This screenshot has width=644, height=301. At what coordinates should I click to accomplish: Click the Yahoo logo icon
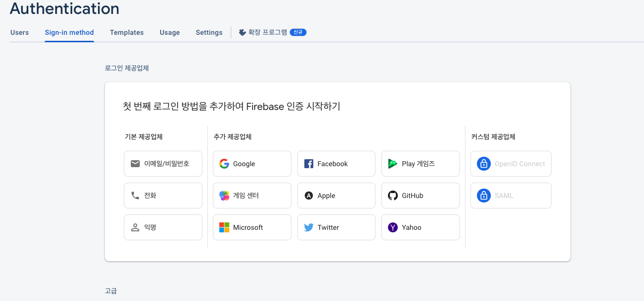[393, 227]
